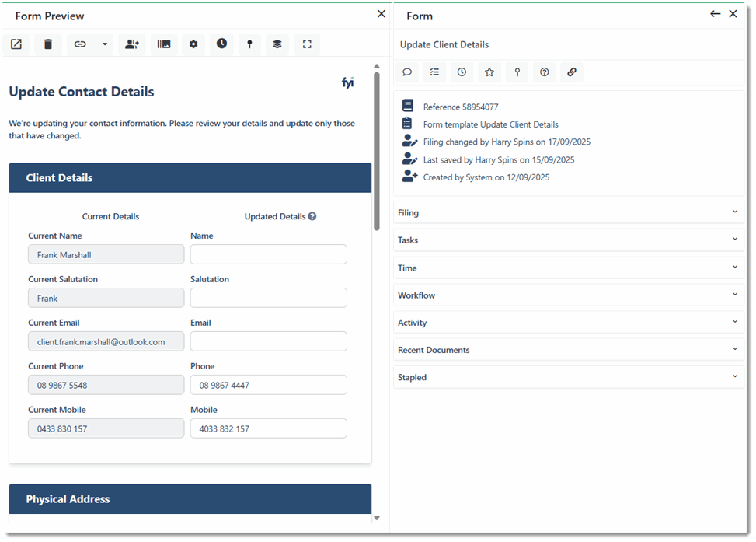
Task: Expand the Recent Documents section
Action: (x=569, y=350)
